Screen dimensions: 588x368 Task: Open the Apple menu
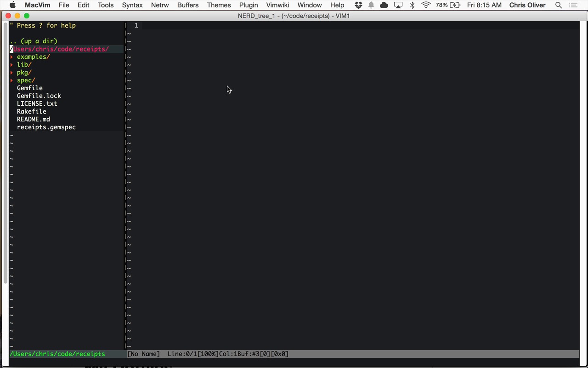point(12,5)
